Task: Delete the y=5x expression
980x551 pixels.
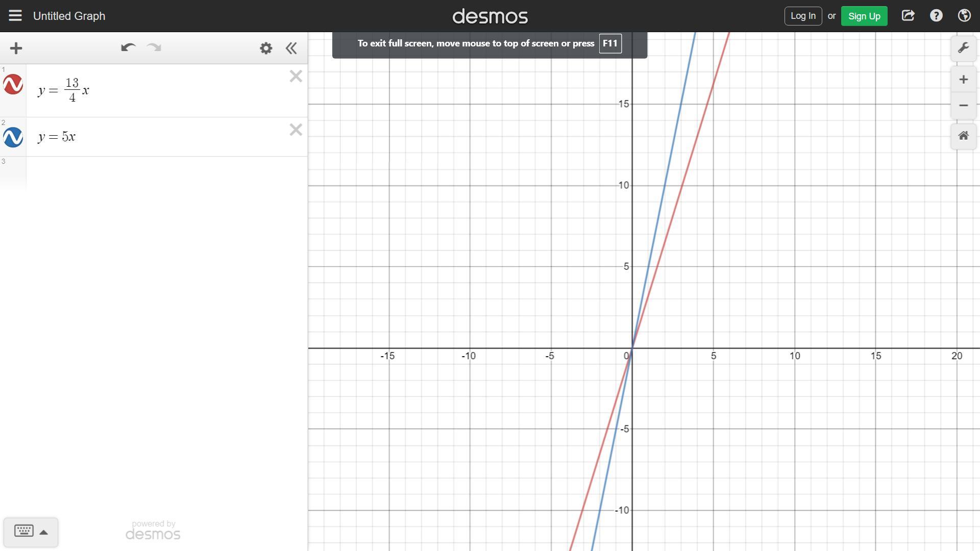Action: coord(296,130)
